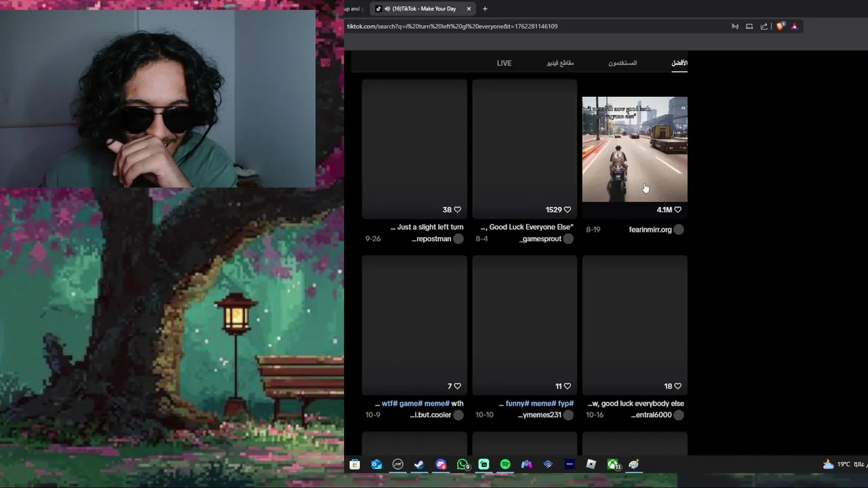
Task: Open the green Kick app in taskbar
Action: point(484,464)
